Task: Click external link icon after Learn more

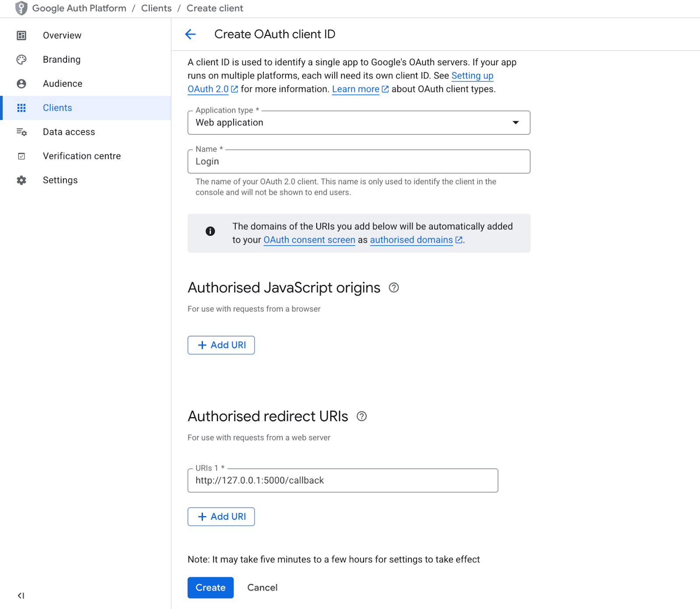Action: [x=385, y=89]
